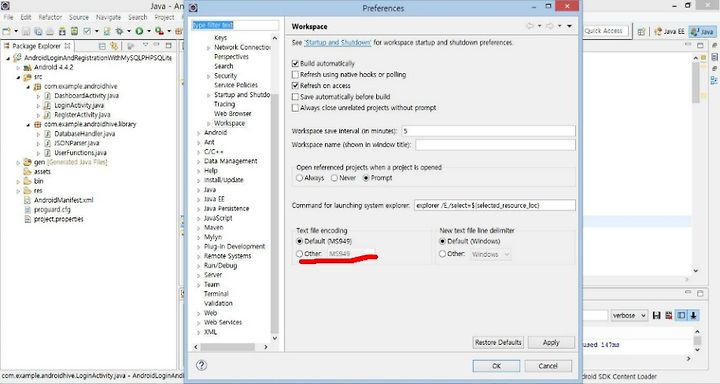Open the Refactor menu
The width and height of the screenshot is (720, 384).
click(x=50, y=17)
